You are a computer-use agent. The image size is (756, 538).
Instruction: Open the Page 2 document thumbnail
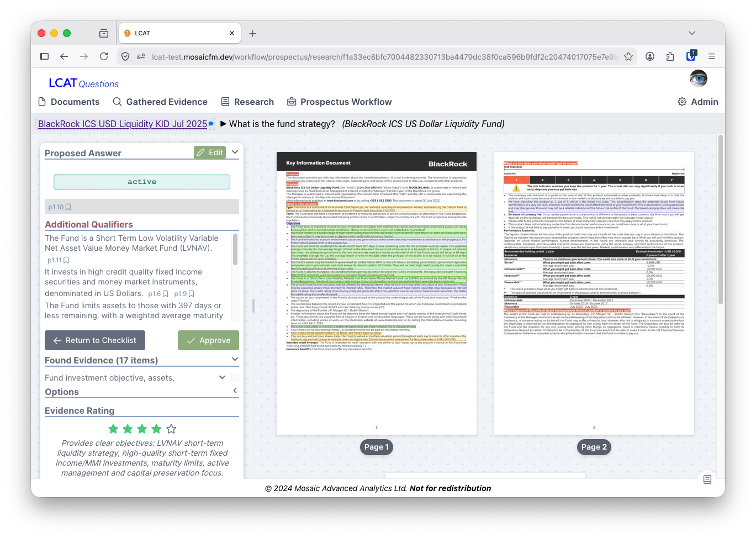click(594, 293)
